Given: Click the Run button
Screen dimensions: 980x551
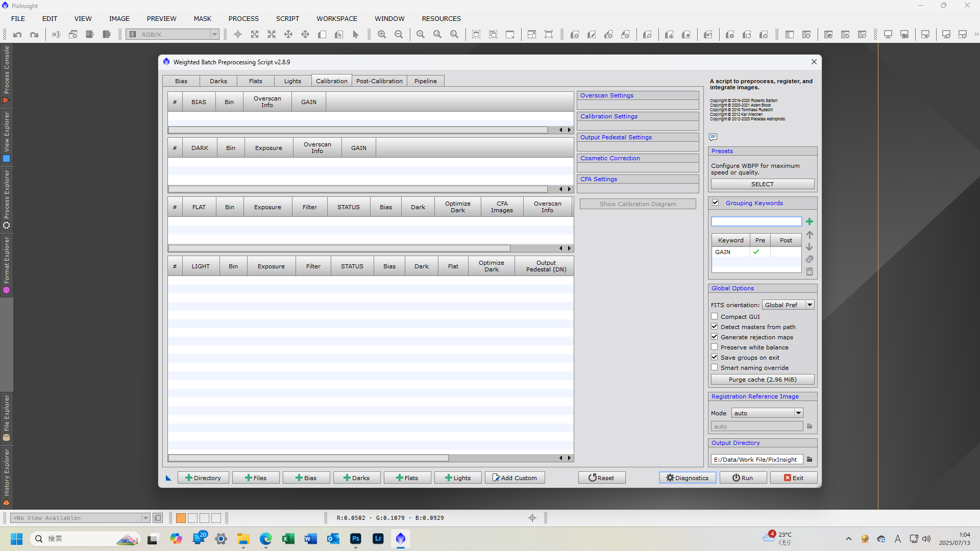Looking at the screenshot, I should click(743, 478).
